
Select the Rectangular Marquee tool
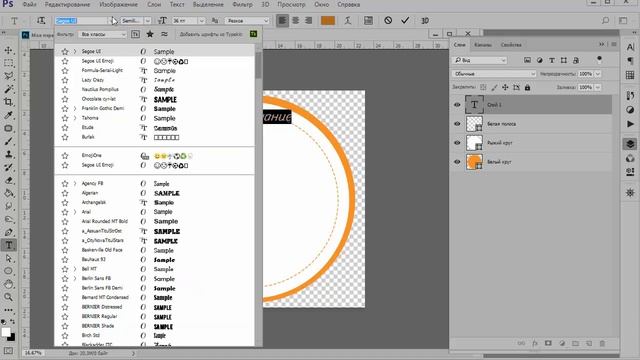pos(8,63)
